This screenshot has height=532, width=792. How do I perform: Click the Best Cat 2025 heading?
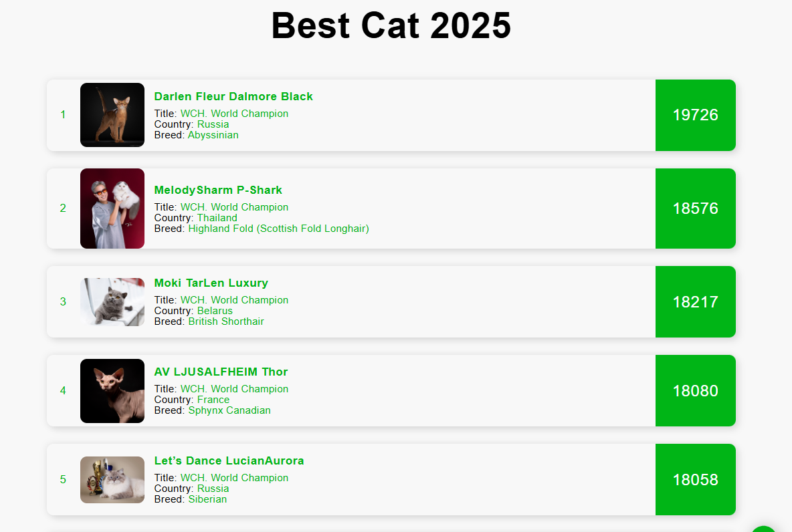click(x=391, y=27)
